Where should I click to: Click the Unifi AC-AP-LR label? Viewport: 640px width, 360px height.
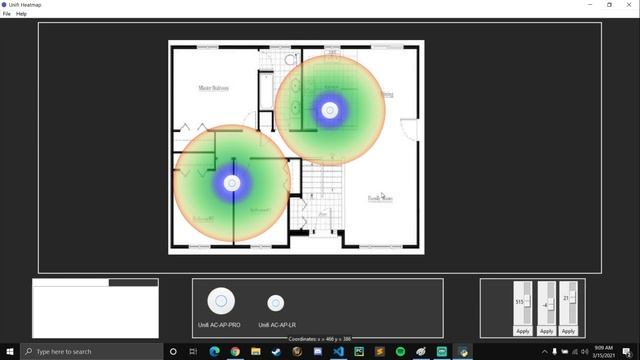(x=277, y=325)
